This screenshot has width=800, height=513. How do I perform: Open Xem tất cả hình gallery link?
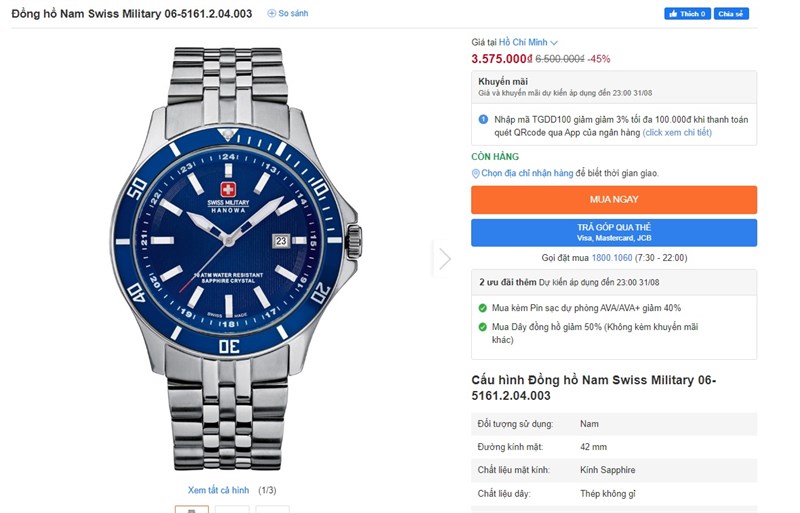coord(218,490)
